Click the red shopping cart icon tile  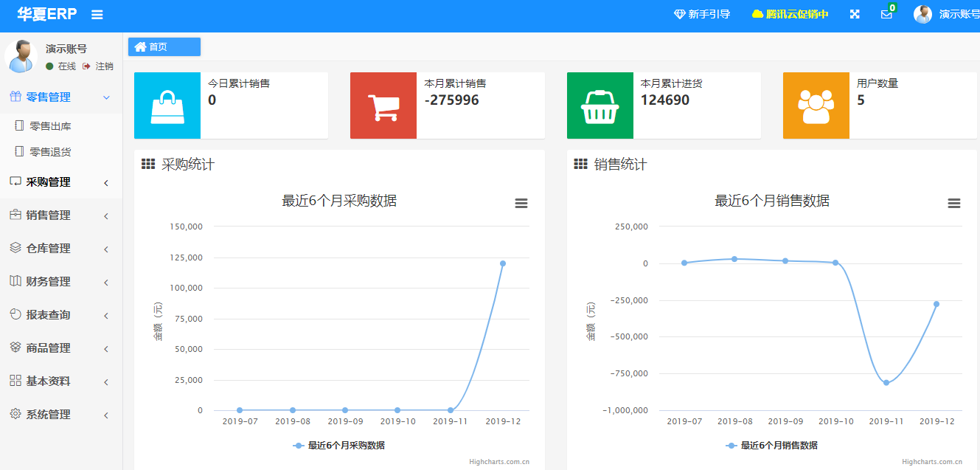click(383, 106)
